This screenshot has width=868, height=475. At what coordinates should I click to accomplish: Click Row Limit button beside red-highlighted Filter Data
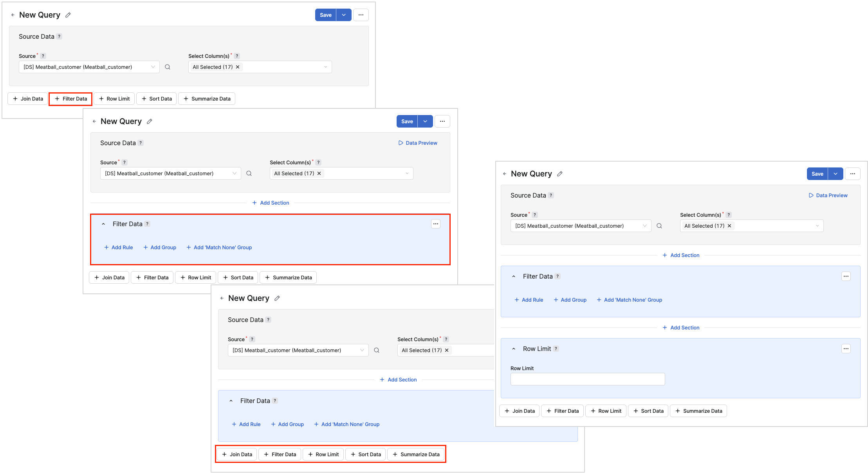click(x=114, y=99)
